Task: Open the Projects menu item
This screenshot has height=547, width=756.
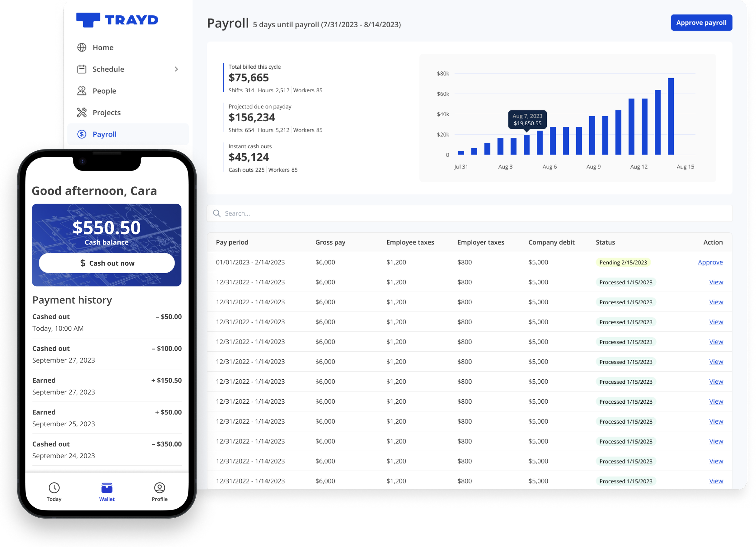Action: 106,113
